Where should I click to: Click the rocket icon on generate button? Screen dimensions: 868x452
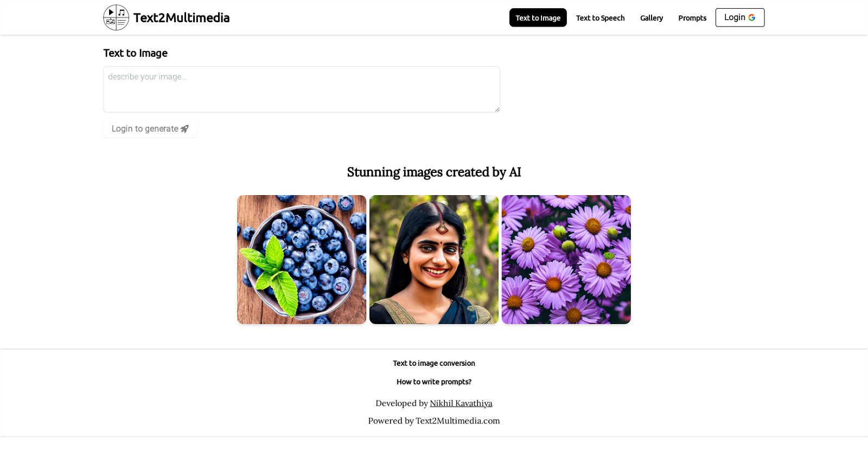pyautogui.click(x=184, y=129)
